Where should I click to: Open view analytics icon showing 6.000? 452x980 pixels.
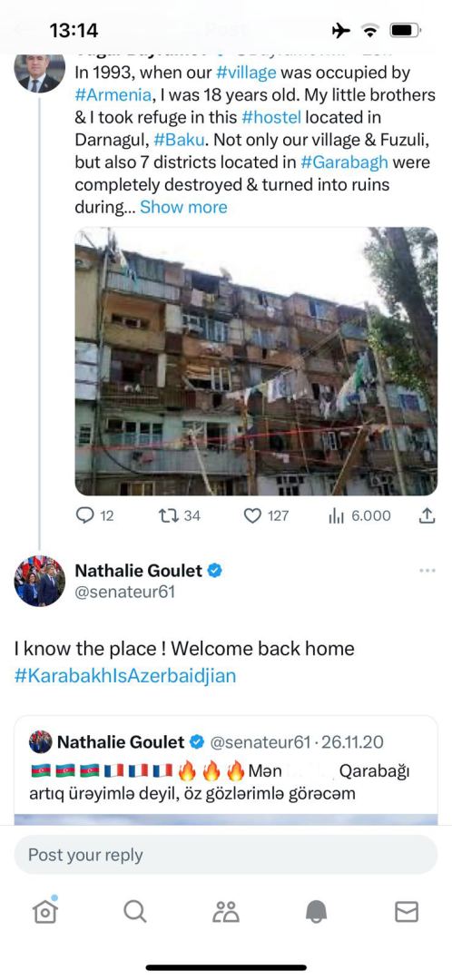point(337,515)
